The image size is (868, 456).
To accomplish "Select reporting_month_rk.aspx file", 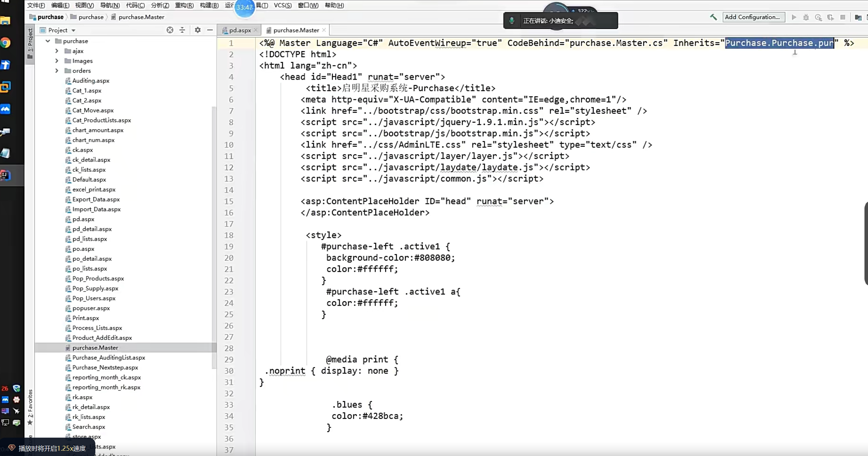I will coord(106,387).
